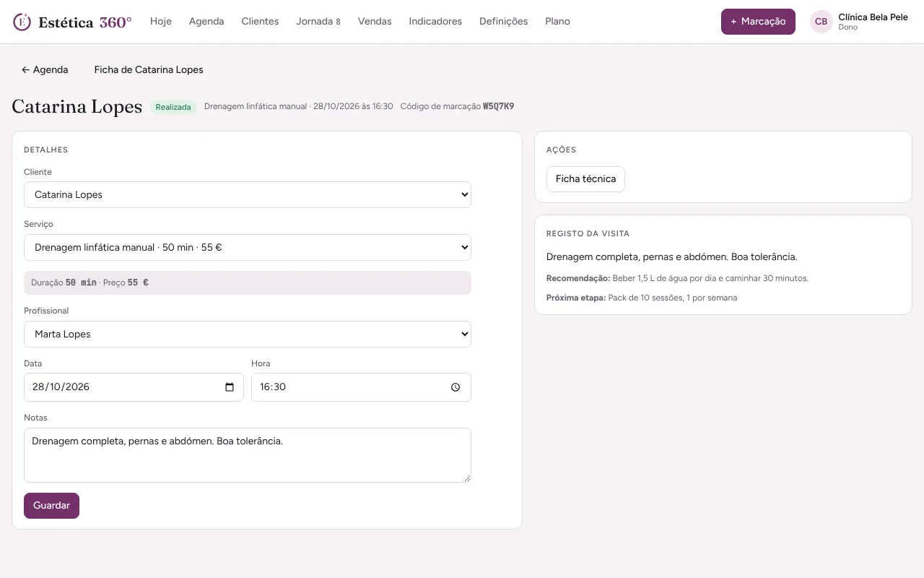This screenshot has width=924, height=578.
Task: Open the Clientes menu item
Action: tap(260, 22)
